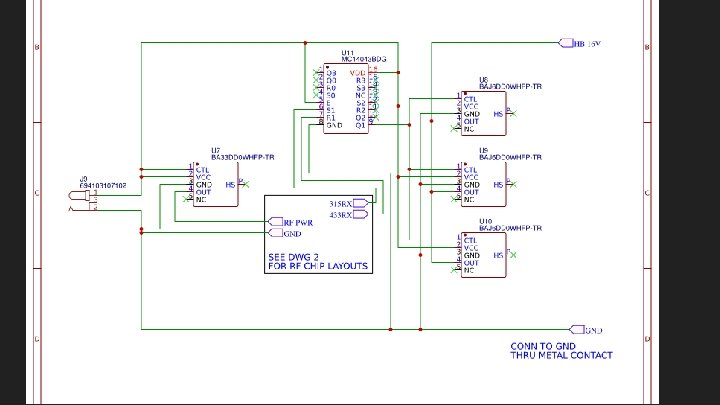Click the THRU METAL CONTACT note line
720x405 pixels.
(561, 355)
